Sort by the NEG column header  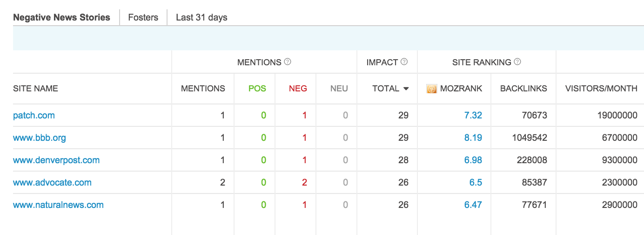pyautogui.click(x=298, y=89)
